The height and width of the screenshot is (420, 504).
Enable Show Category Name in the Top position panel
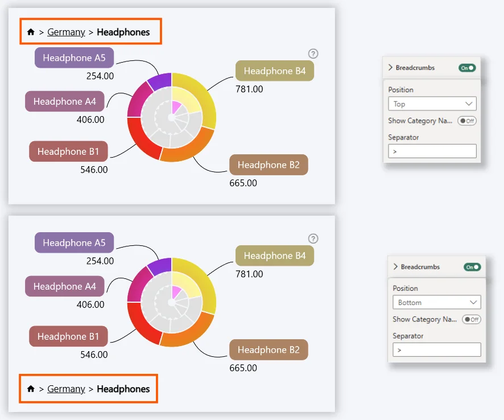click(467, 121)
